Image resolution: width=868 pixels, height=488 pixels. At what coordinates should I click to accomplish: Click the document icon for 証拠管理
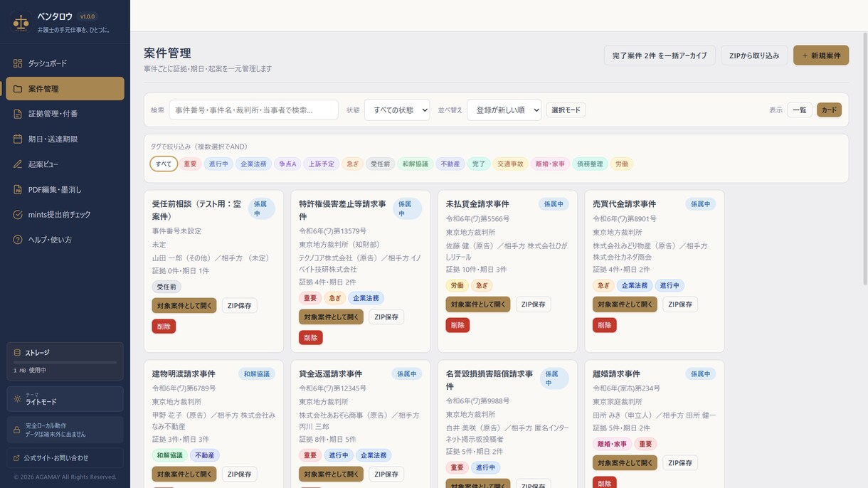[18, 114]
